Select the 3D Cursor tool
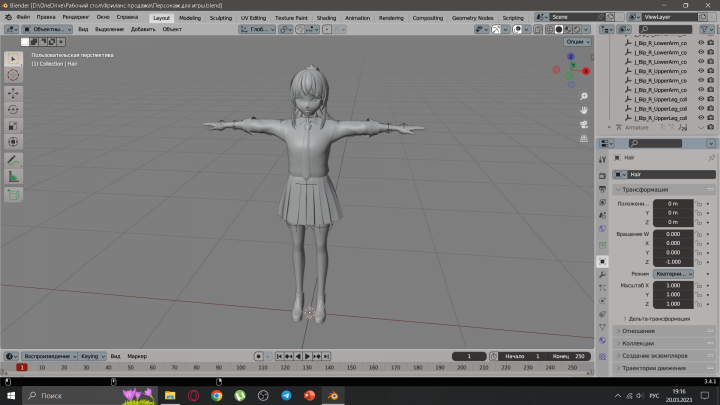This screenshot has width=720, height=405. (13, 75)
